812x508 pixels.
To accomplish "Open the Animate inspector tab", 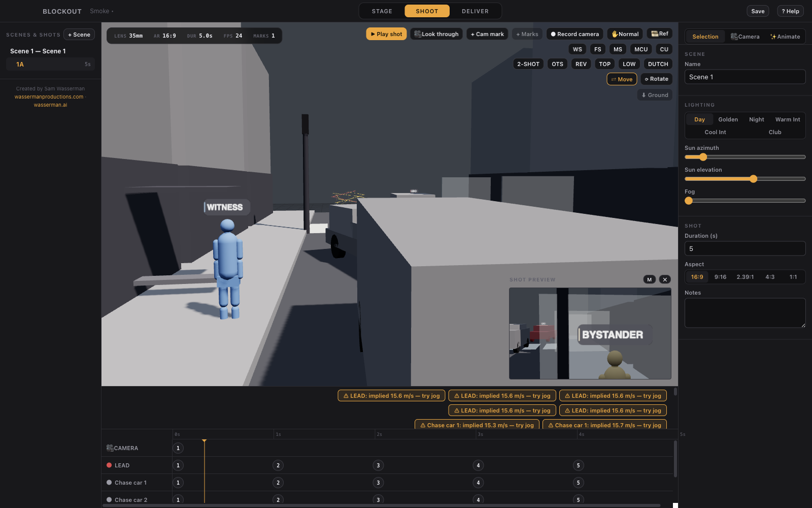I will click(x=785, y=37).
